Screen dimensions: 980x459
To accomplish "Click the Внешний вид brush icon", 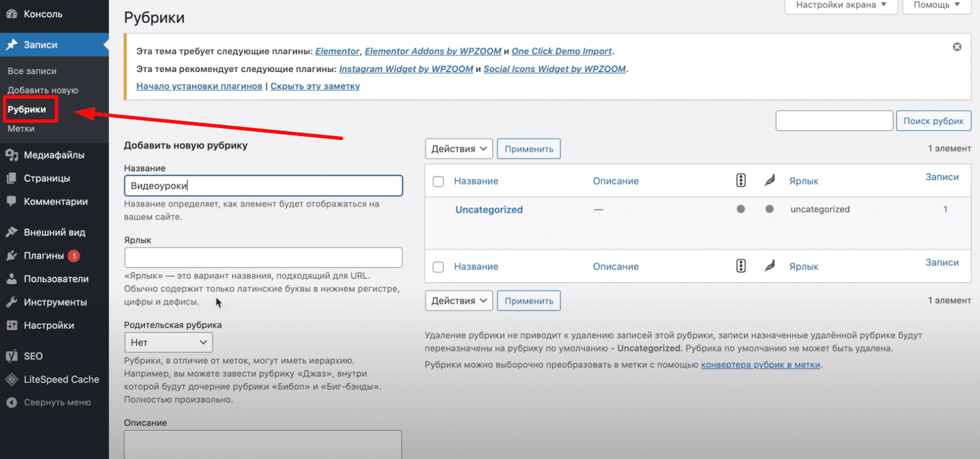I will point(12,232).
